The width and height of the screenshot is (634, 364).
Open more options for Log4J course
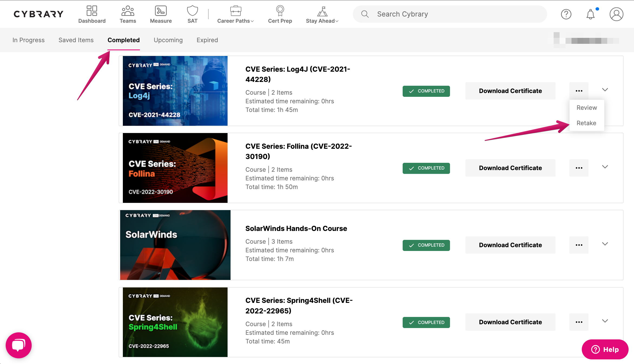pyautogui.click(x=579, y=91)
